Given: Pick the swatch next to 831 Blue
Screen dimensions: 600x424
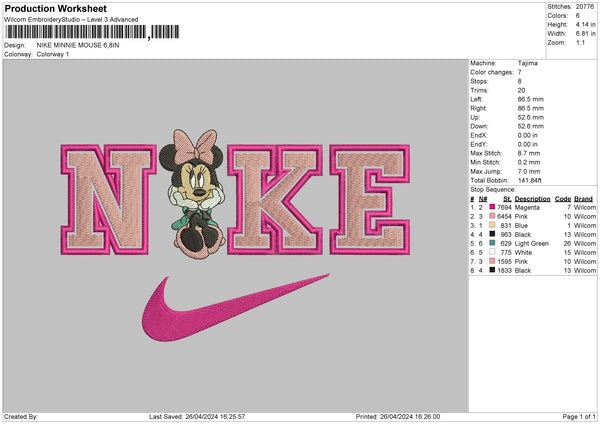Looking at the screenshot, I should 492,225.
